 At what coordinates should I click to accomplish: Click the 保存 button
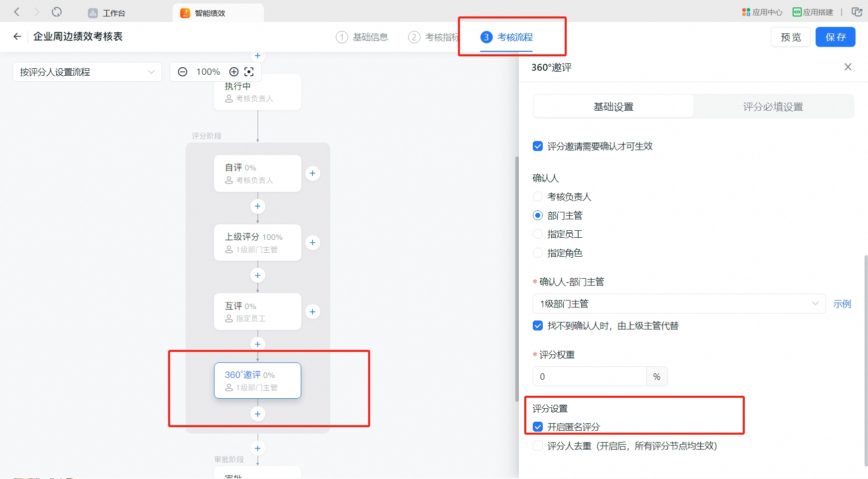click(x=836, y=37)
